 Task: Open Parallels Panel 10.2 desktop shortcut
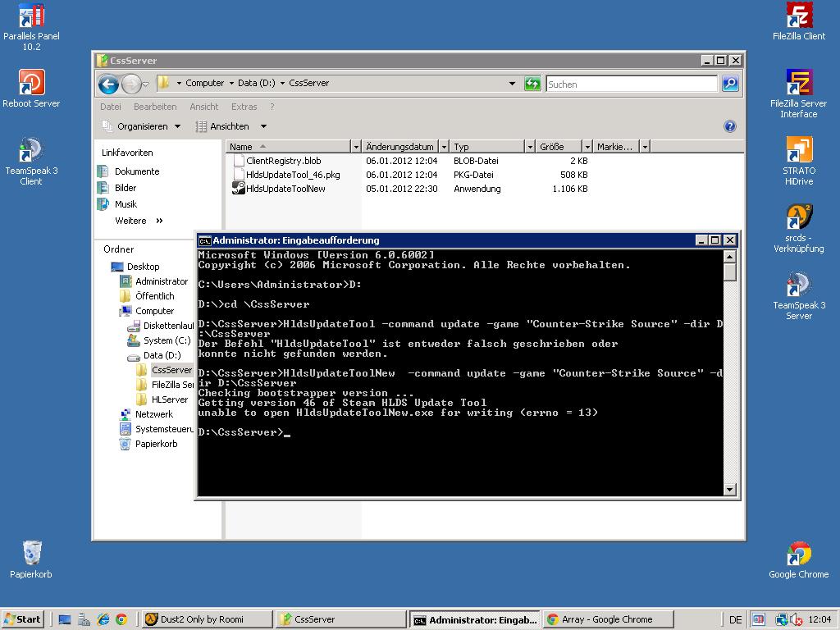tap(31, 27)
